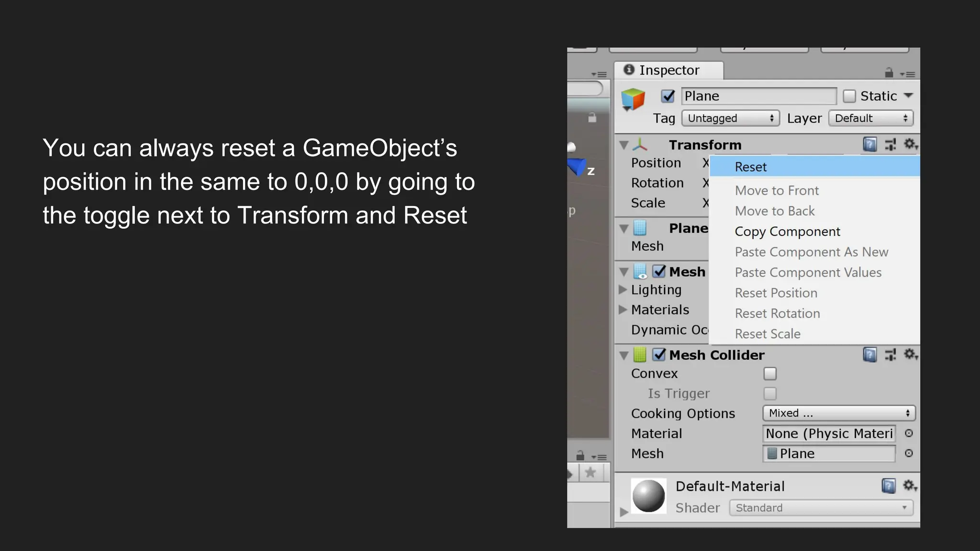The height and width of the screenshot is (551, 980).
Task: Click the Dynamic Occluded label
Action: click(669, 330)
